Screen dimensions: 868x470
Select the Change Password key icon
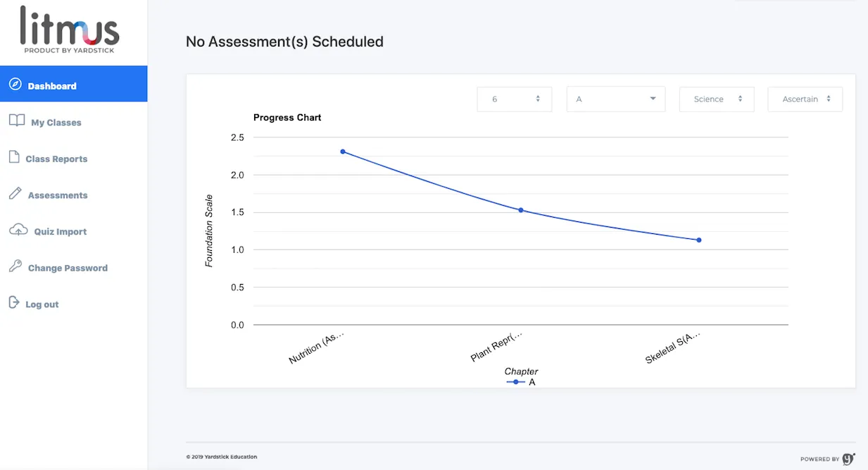click(14, 267)
